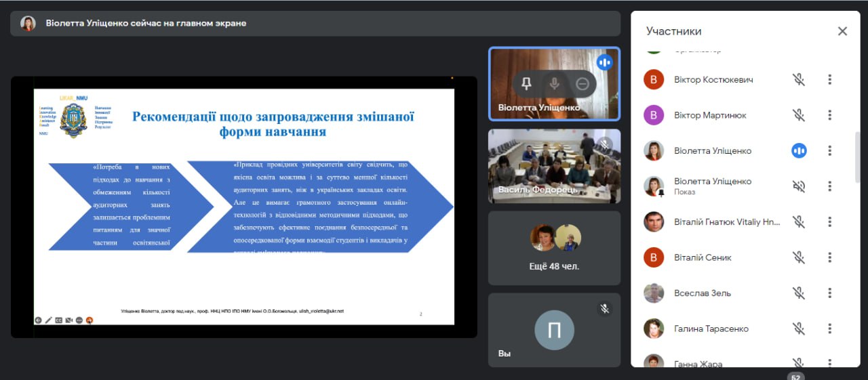Toggle Віктор Мартинюк's muted microphone icon
This screenshot has height=380, width=868.
[799, 115]
